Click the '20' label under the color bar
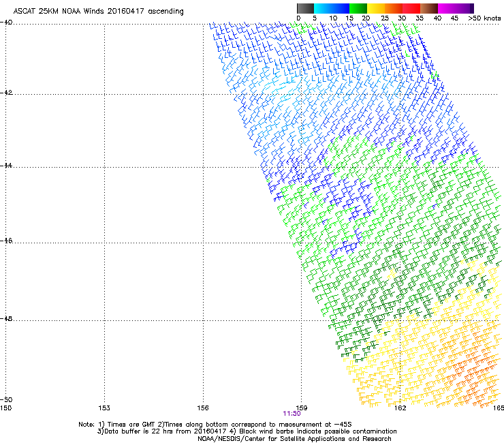The image size is (504, 443). (x=366, y=18)
